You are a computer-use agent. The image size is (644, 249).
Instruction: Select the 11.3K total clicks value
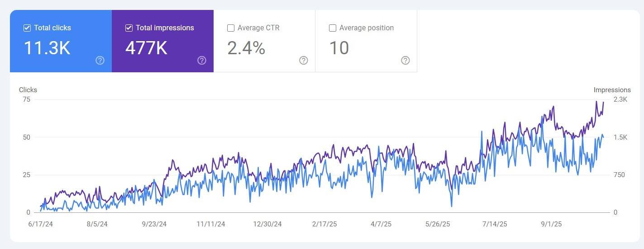click(47, 48)
